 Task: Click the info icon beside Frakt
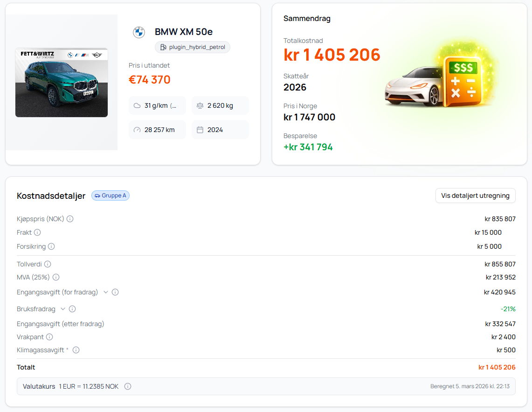pos(37,232)
